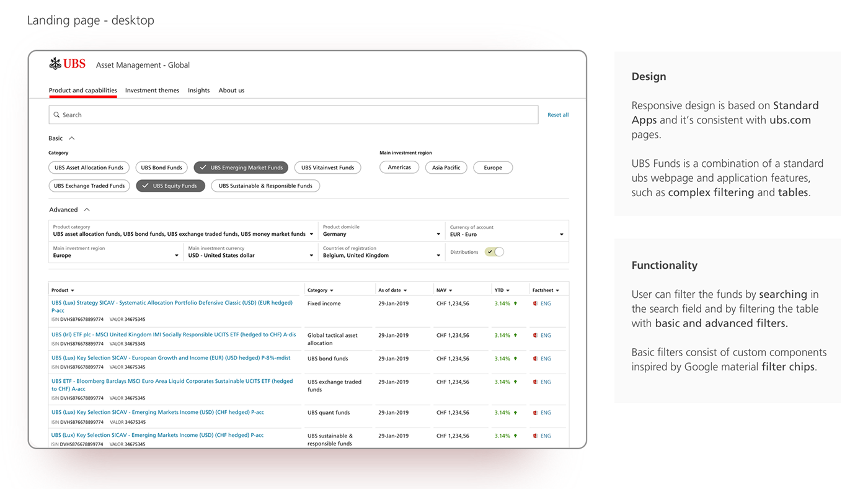868x489 pixels.
Task: Select UBS Asset Allocation Funds chip
Action: pos(89,168)
